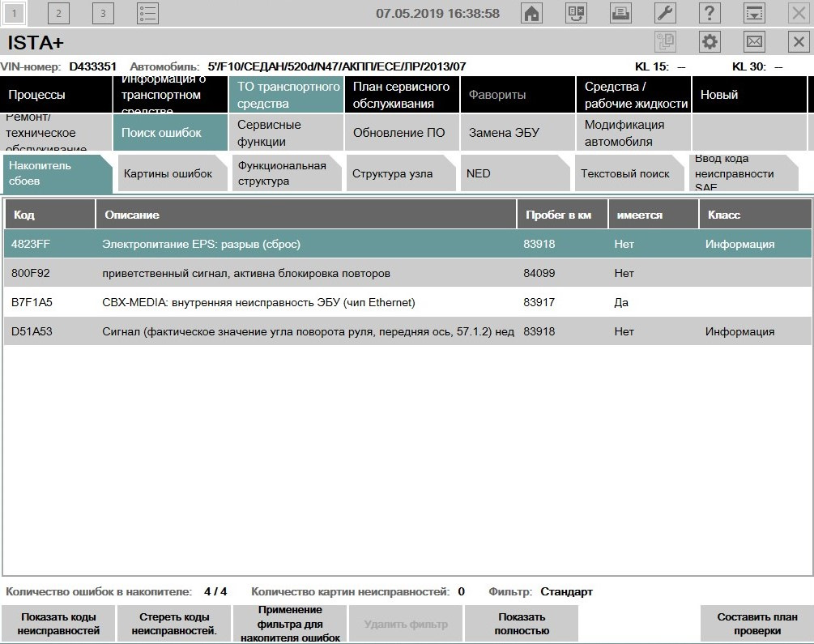Click the print icon

click(620, 13)
